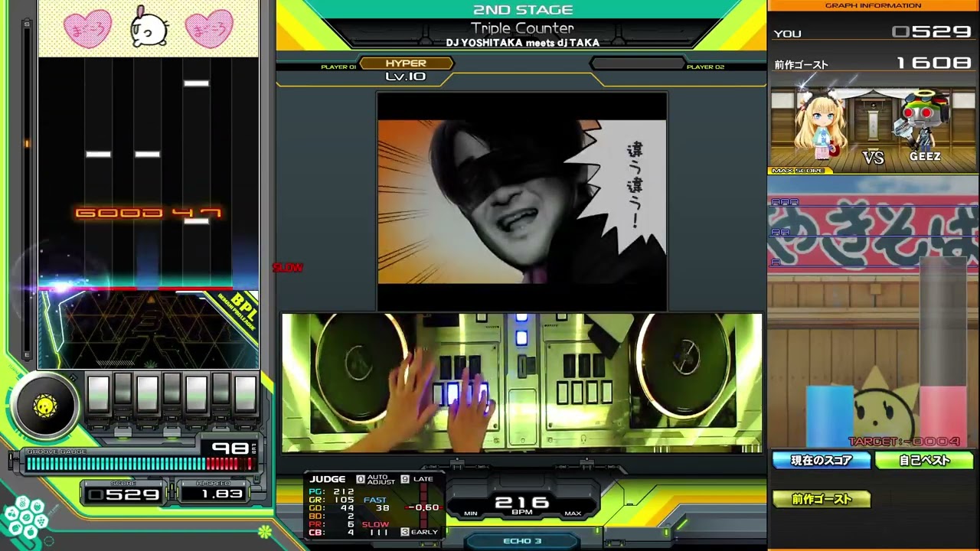
Task: Click the left pink heart sticker
Action: tap(87, 28)
